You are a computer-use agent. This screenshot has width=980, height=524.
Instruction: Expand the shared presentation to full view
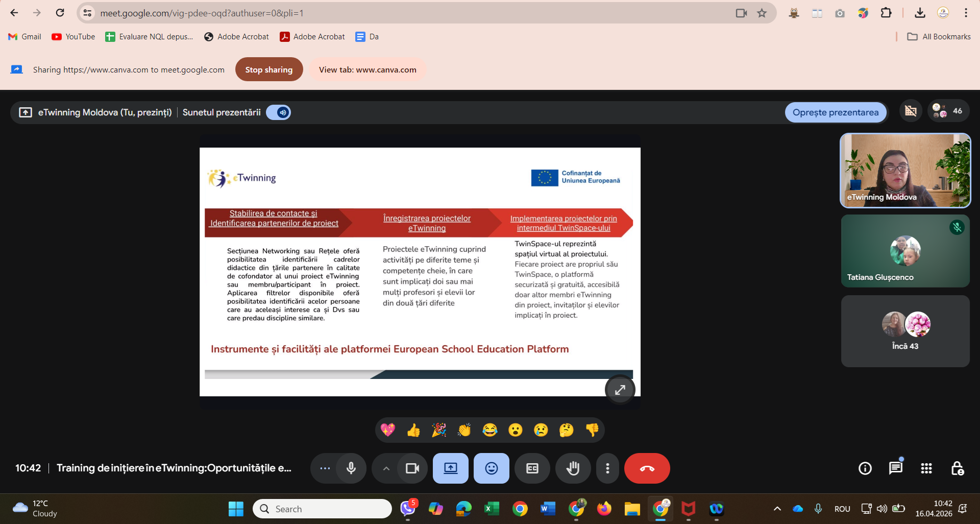coord(620,390)
